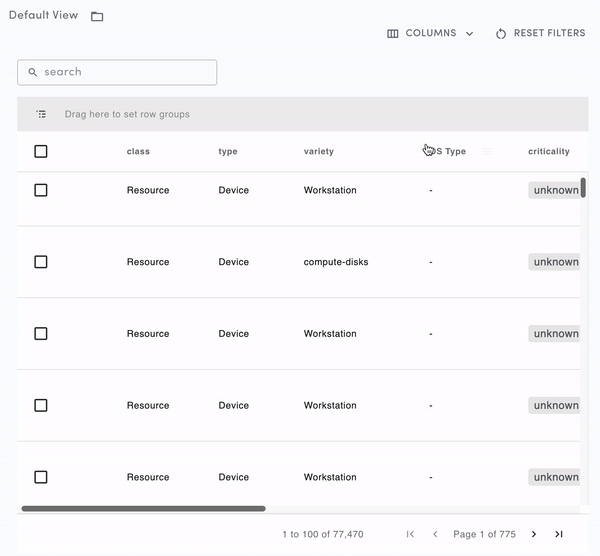Image resolution: width=600 pixels, height=556 pixels.
Task: Sort by the OS Type column header
Action: point(447,151)
